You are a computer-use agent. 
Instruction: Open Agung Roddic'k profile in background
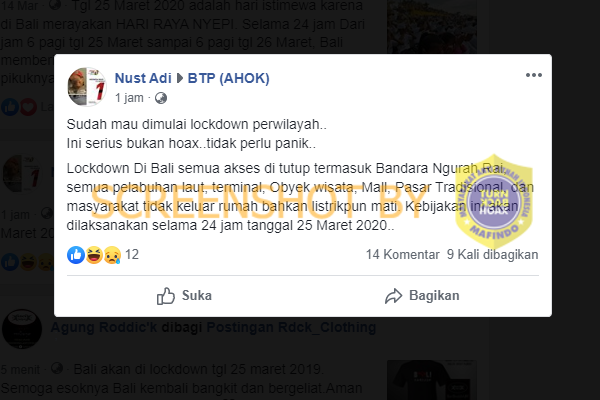(103, 328)
